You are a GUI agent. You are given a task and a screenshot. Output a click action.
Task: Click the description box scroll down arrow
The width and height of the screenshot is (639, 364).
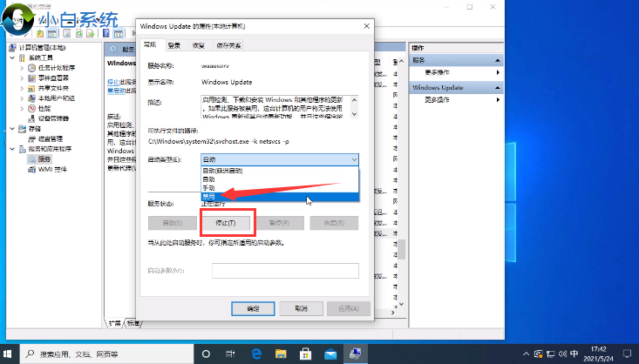pos(354,114)
